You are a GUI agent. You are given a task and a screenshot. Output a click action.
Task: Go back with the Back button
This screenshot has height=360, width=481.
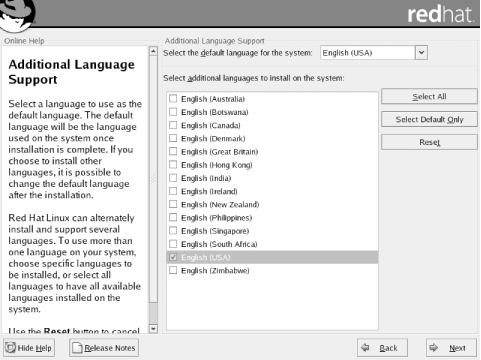tap(382, 348)
